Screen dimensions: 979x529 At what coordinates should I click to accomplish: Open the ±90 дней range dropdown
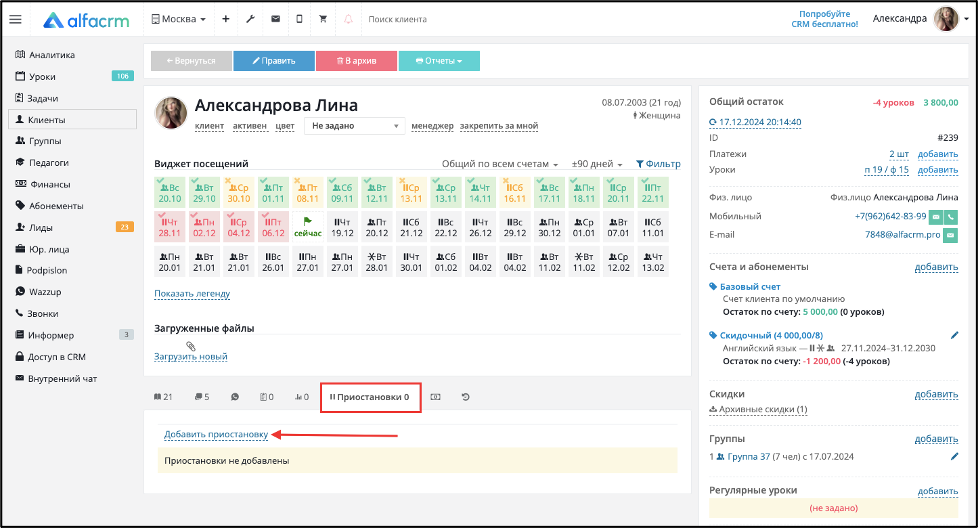point(597,164)
